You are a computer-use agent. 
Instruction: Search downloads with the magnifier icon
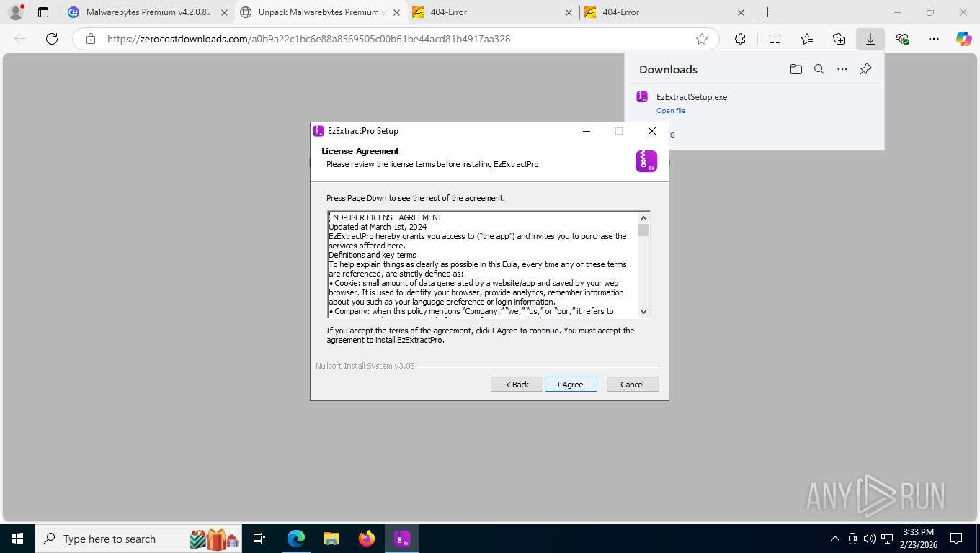pos(819,69)
